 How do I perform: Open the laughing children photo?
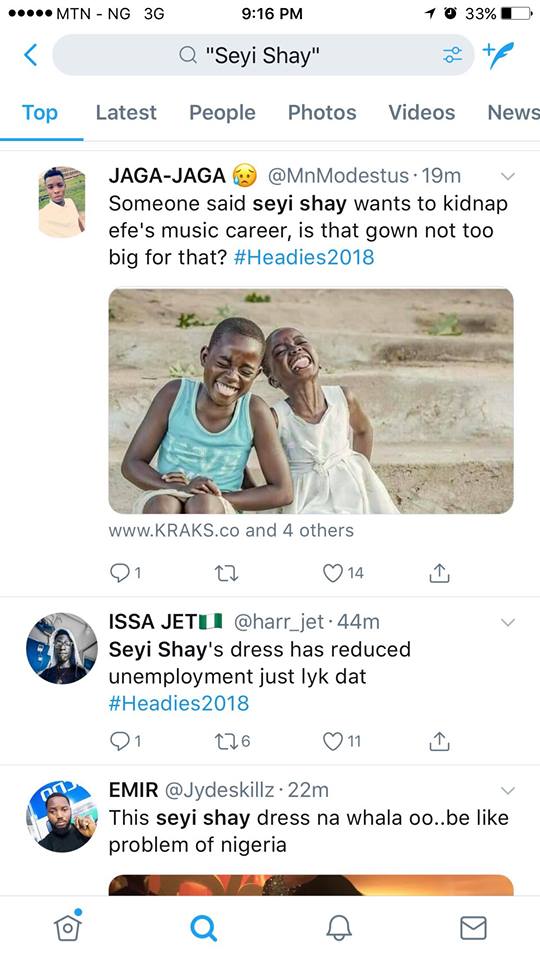[311, 401]
